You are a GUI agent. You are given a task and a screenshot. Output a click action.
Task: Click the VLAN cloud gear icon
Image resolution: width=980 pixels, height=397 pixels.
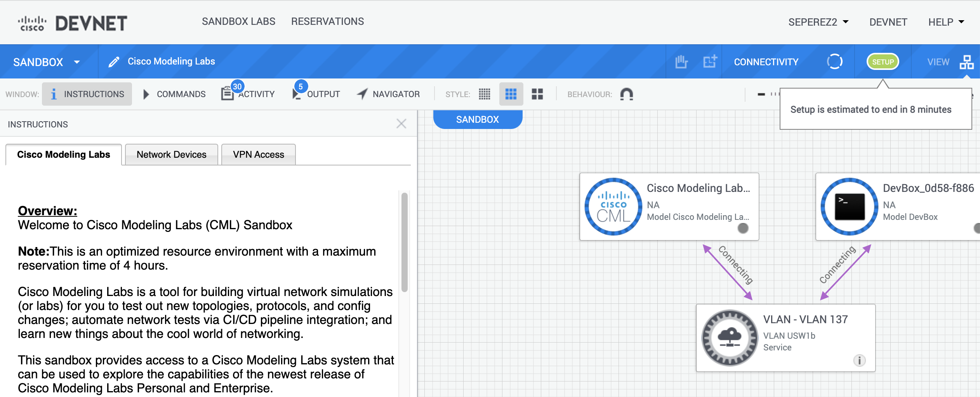pos(730,338)
